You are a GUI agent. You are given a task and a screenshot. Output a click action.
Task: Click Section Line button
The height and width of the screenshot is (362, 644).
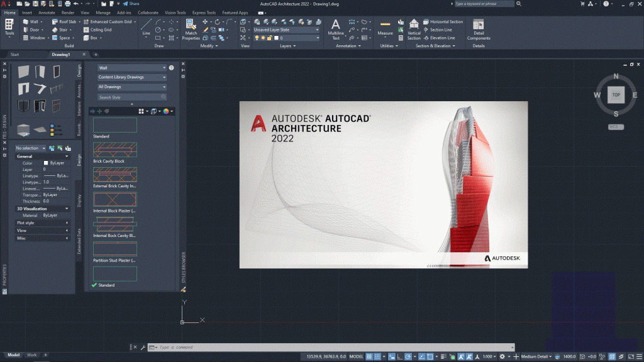(438, 30)
